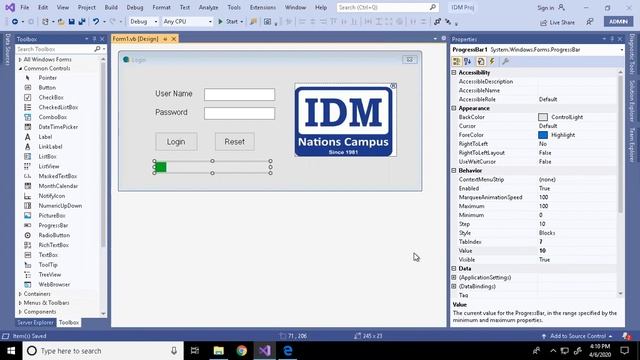
Task: Collapse the Appearance property category
Action: (x=454, y=108)
